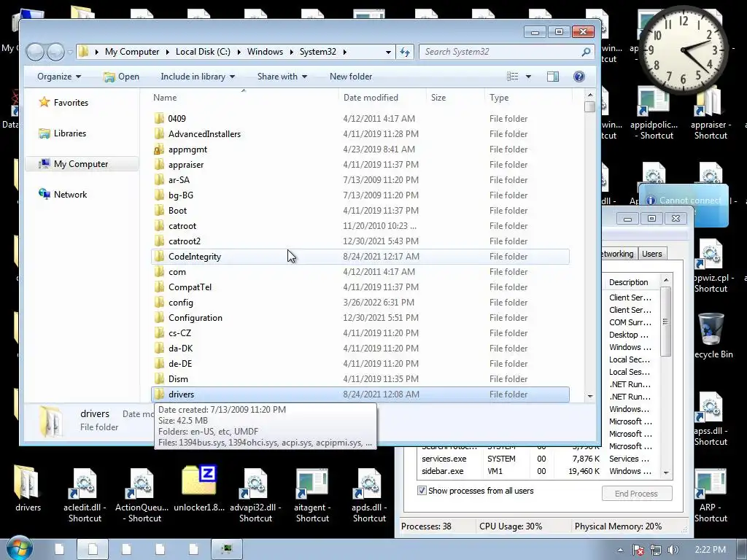747x560 pixels.
Task: Select the appmgmt locked folder icon
Action: [x=159, y=149]
